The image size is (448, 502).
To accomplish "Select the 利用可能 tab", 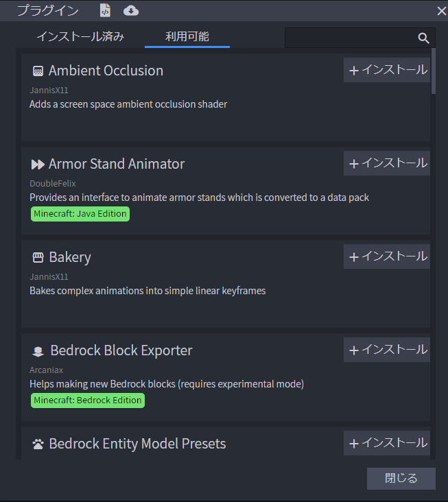I will point(187,37).
